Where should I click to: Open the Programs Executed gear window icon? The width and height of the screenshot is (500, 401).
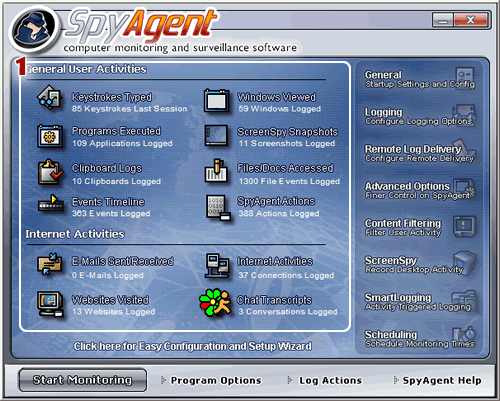pyautogui.click(x=50, y=136)
